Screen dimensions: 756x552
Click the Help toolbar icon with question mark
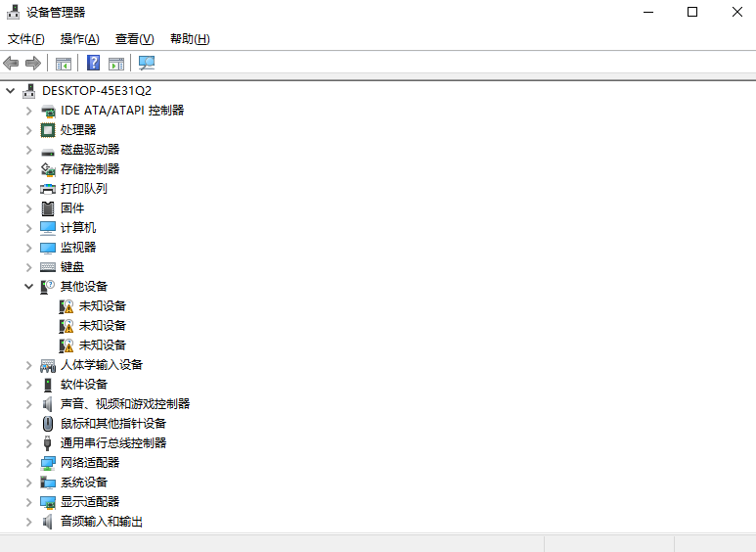pos(93,64)
